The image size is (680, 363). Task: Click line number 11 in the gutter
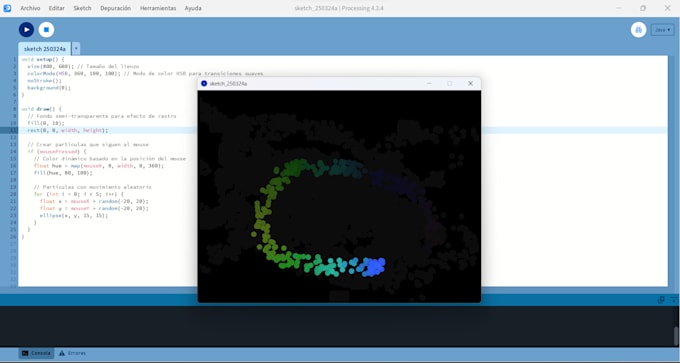(x=13, y=130)
